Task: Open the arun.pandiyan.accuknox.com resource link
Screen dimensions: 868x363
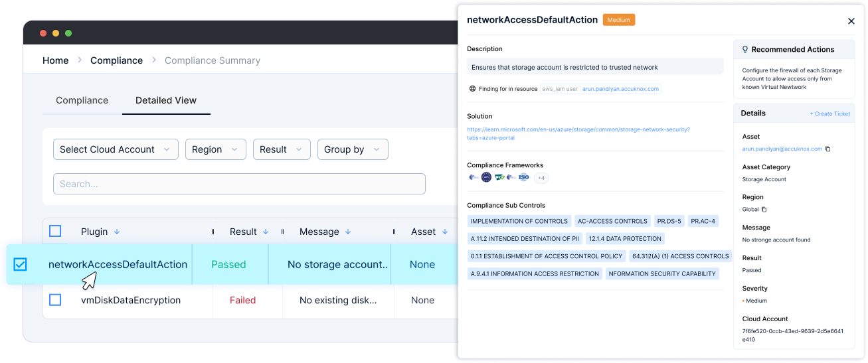Action: click(x=620, y=88)
